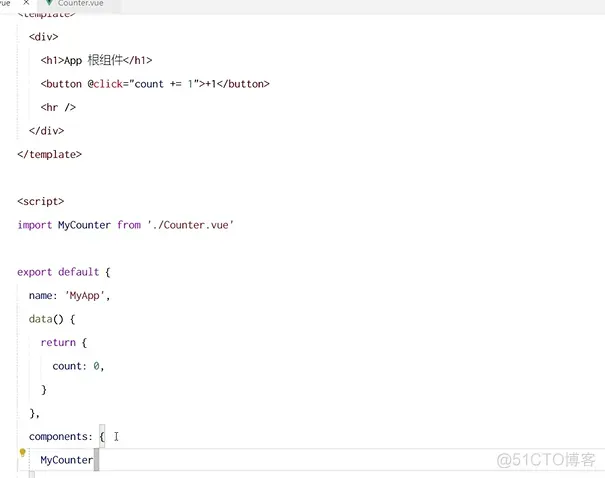Image resolution: width=605 pixels, height=478 pixels.
Task: Close the current editor tab
Action: coord(26,3)
